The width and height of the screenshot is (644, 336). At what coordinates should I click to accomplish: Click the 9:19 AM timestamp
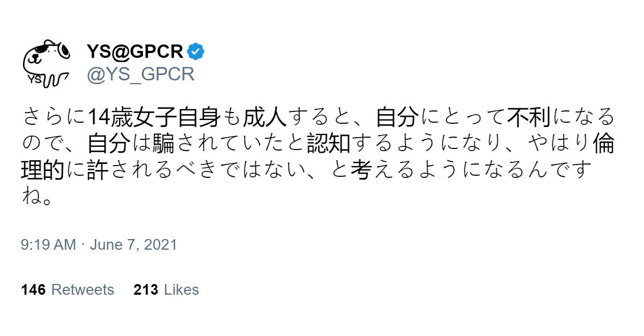tap(48, 245)
